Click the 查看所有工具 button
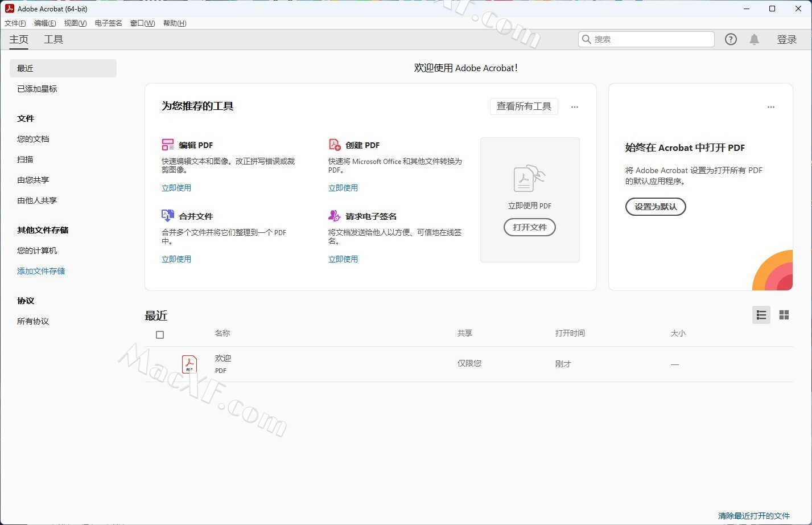The width and height of the screenshot is (812, 525). (524, 106)
